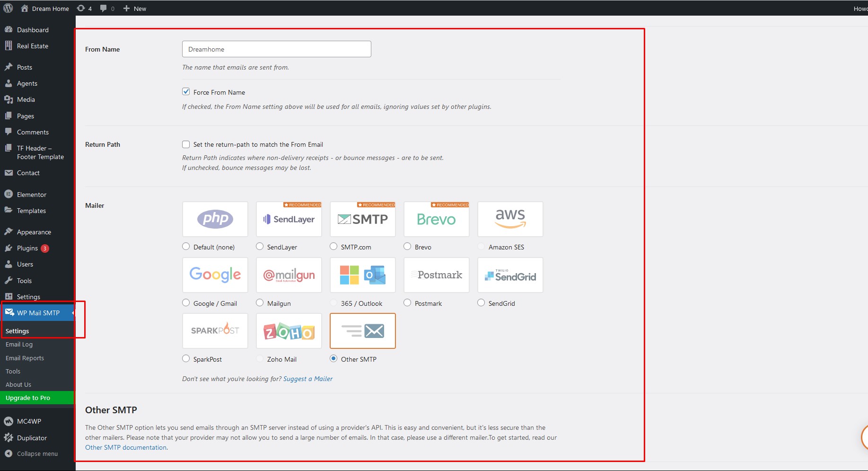
Task: Click the Collapse menu label
Action: coord(37,453)
